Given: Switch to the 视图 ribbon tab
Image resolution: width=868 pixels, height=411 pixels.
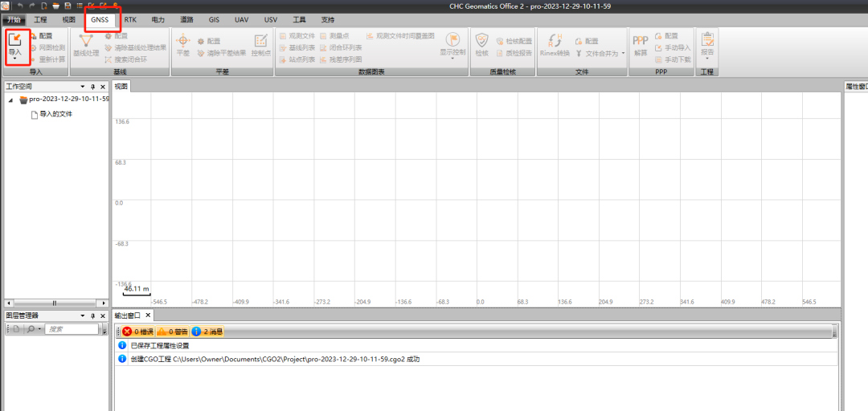Looking at the screenshot, I should coord(68,19).
